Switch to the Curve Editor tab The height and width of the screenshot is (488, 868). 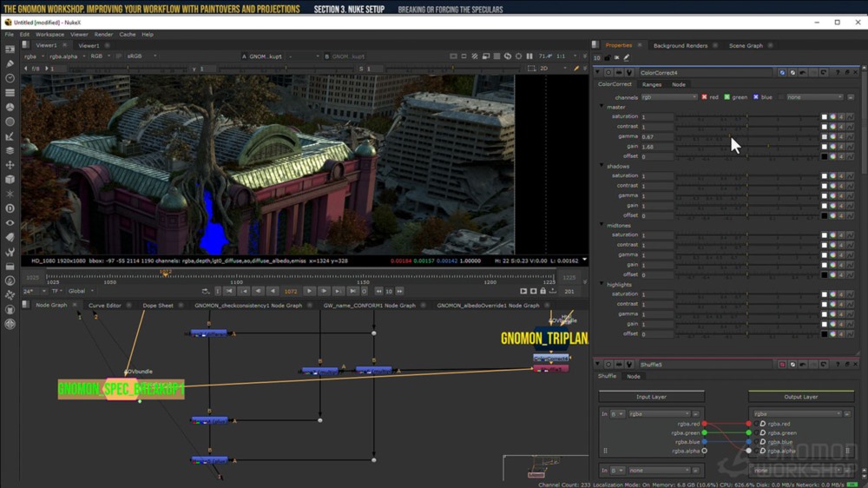click(x=105, y=305)
